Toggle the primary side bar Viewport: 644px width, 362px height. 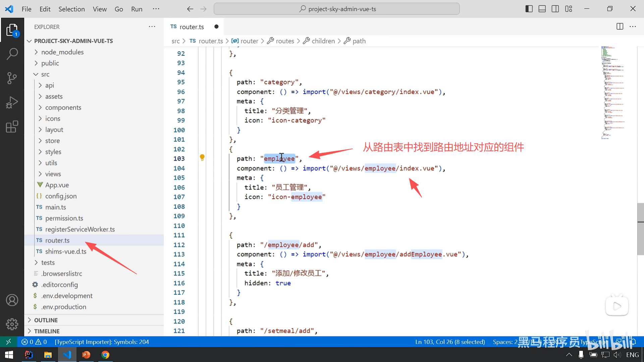[x=529, y=9]
